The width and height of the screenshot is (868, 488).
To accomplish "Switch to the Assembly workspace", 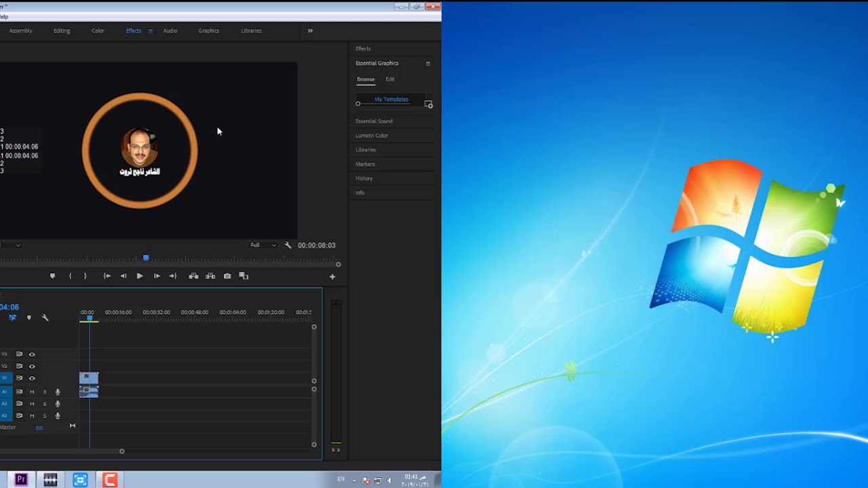I will click(x=20, y=30).
